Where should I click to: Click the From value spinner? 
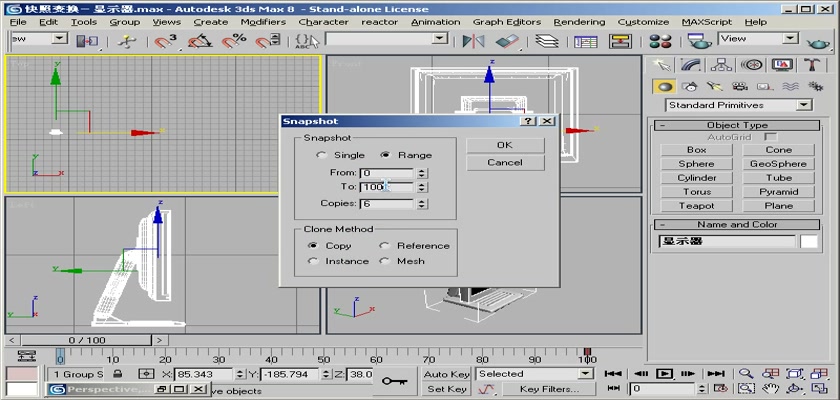(422, 173)
